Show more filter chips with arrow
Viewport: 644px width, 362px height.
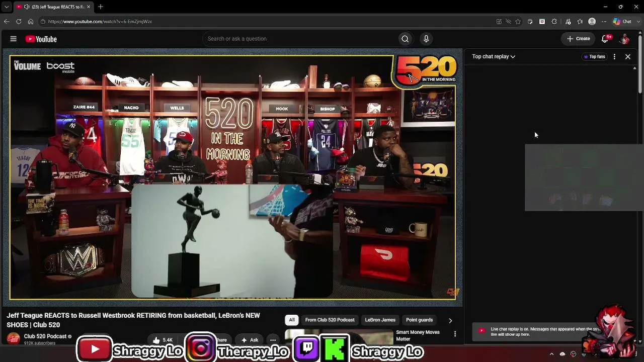[450, 320]
